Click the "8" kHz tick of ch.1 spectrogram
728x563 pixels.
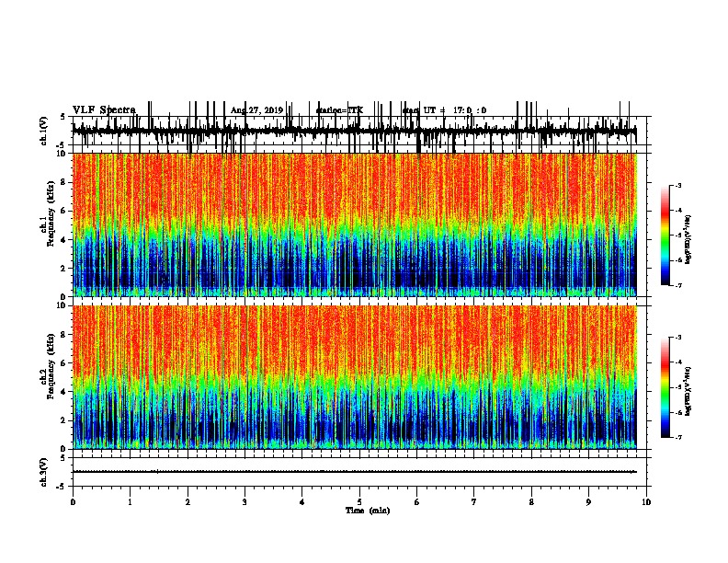click(x=64, y=182)
